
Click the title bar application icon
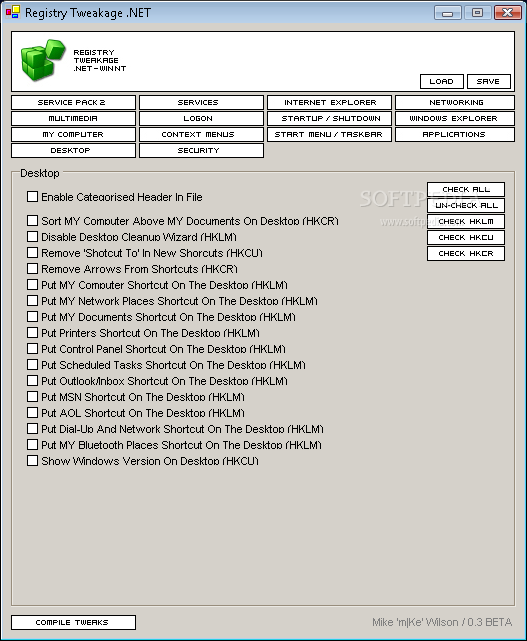coord(13,12)
